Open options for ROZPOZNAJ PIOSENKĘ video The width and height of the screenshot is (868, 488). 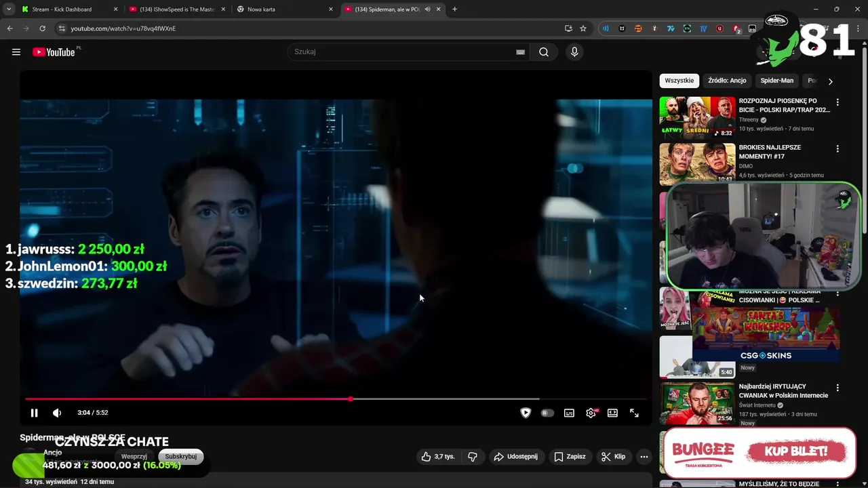click(x=837, y=102)
